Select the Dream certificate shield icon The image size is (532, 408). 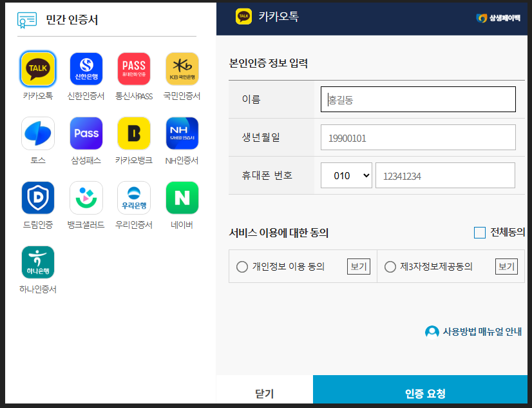click(x=37, y=198)
